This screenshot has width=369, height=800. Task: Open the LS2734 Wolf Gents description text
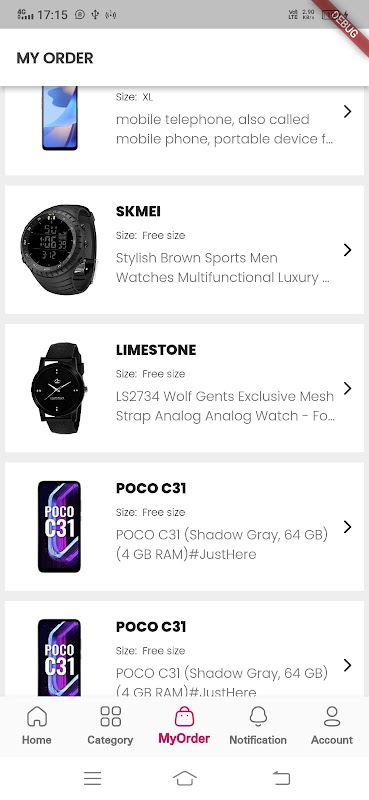[225, 406]
